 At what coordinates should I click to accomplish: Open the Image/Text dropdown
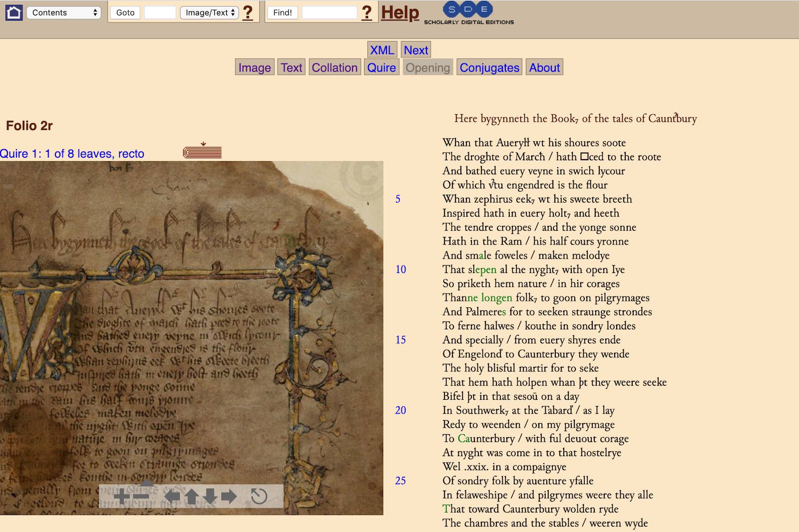tap(209, 12)
